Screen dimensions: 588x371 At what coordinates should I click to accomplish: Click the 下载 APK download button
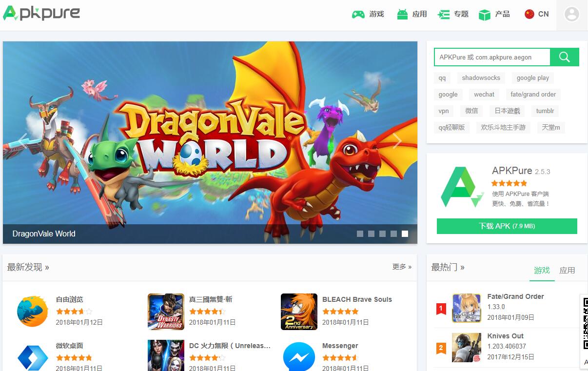(x=507, y=226)
